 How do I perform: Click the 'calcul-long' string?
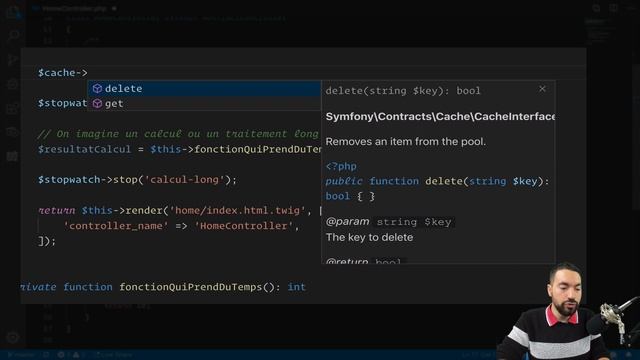(x=184, y=180)
